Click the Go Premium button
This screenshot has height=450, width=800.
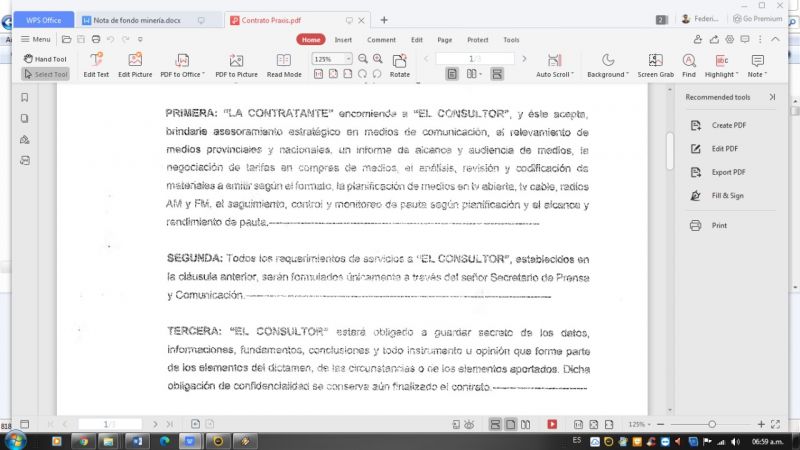(758, 19)
